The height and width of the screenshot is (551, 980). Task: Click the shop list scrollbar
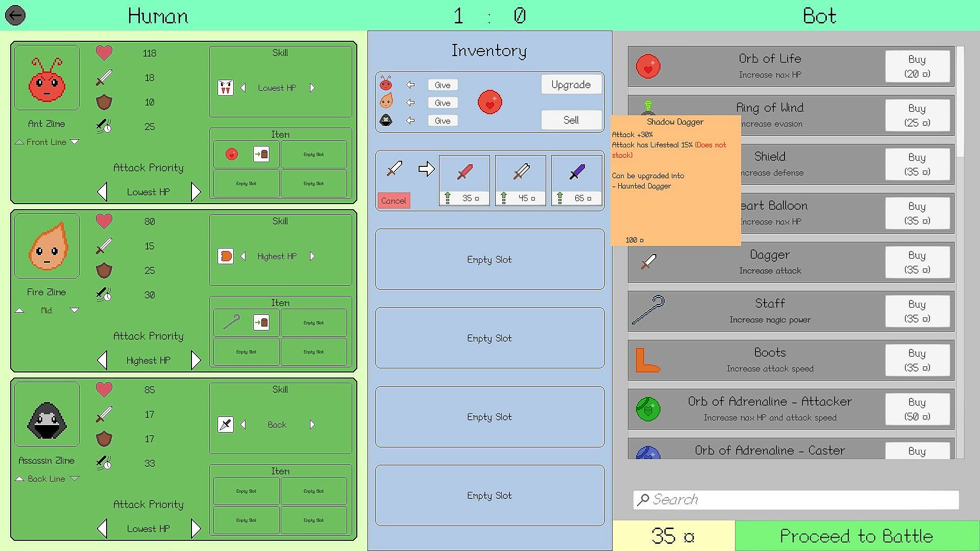point(960,102)
